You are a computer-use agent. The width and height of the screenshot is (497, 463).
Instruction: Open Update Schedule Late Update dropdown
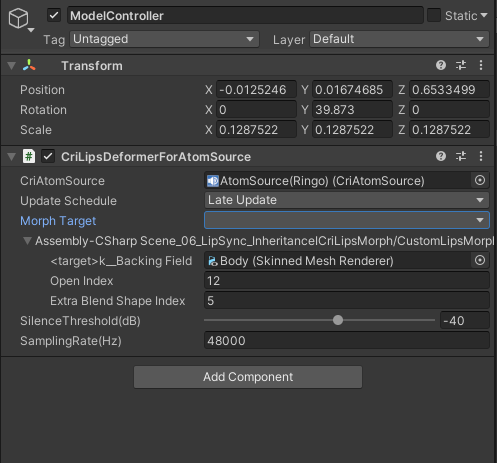(347, 200)
